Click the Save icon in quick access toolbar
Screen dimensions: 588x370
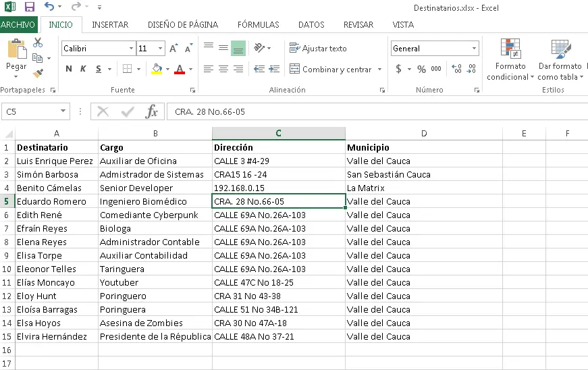[29, 7]
